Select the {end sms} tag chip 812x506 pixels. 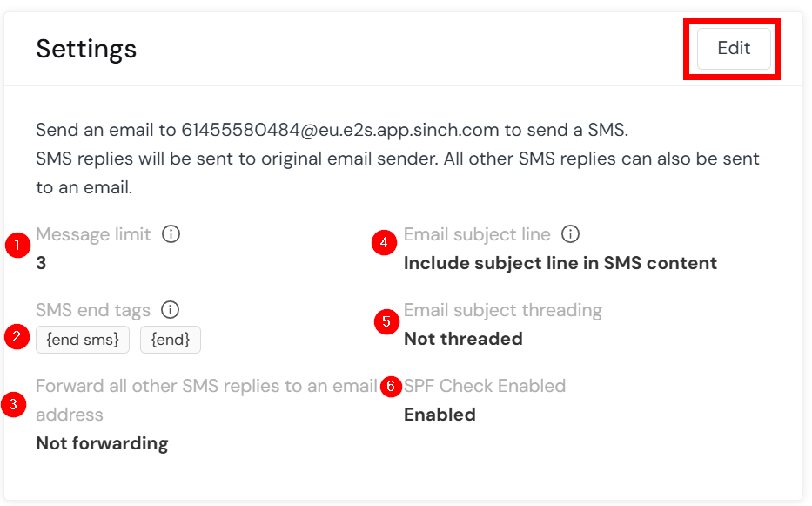(x=83, y=340)
